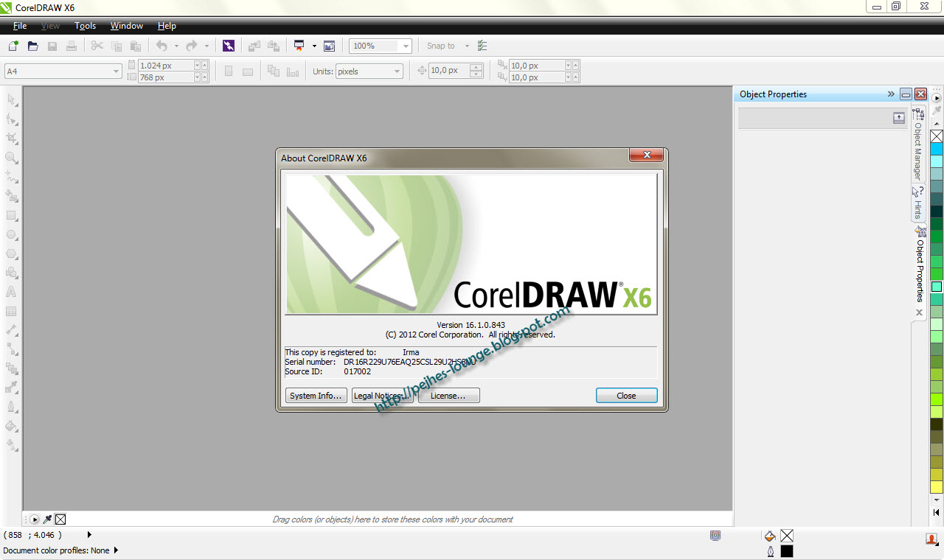Select the Text tool
944x560 pixels.
pyautogui.click(x=12, y=292)
